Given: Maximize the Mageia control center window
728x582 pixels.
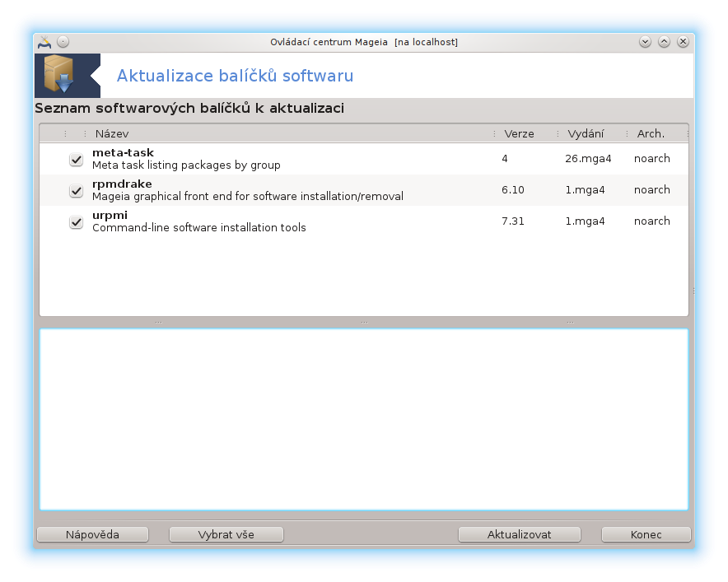Looking at the screenshot, I should click(x=664, y=42).
